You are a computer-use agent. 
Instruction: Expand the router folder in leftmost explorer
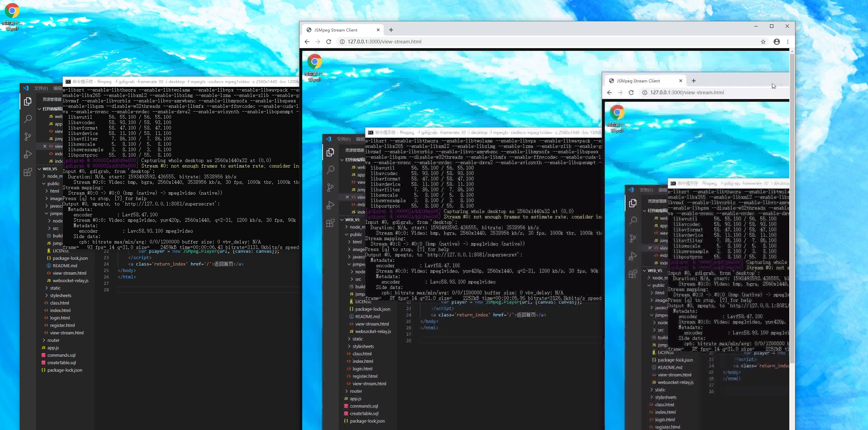[53, 340]
